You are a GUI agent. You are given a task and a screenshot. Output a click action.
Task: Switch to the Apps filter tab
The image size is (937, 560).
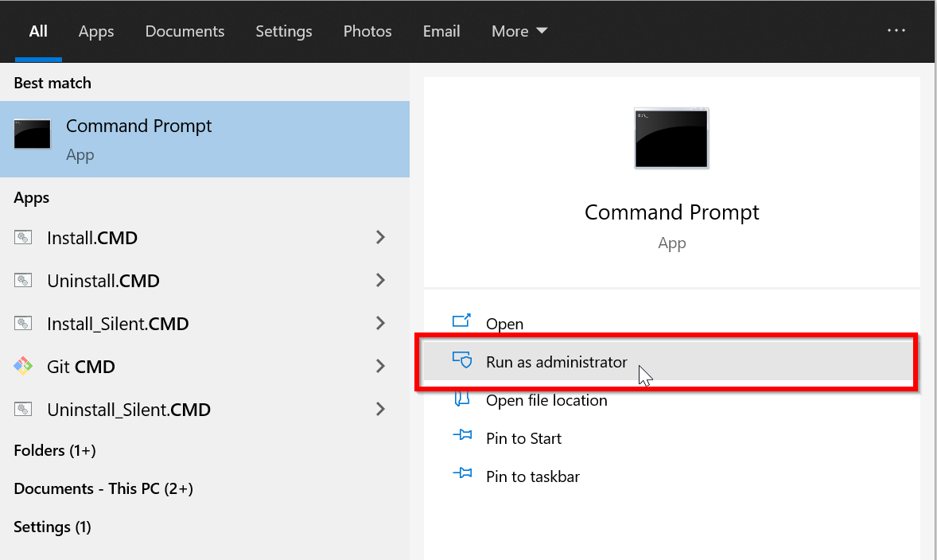tap(96, 31)
